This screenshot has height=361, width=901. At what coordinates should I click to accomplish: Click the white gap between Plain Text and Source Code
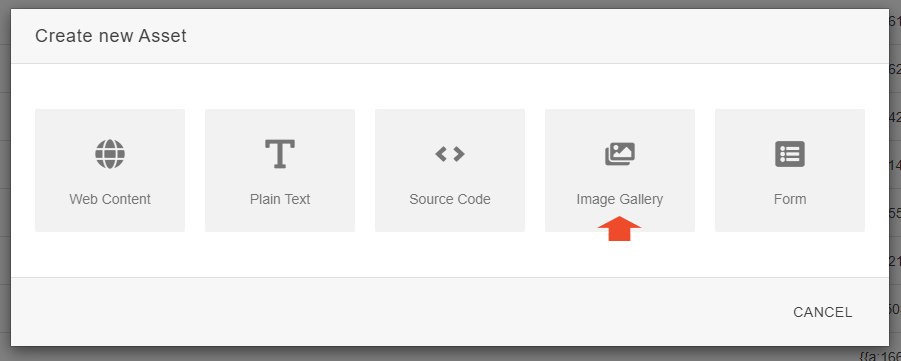pyautogui.click(x=365, y=170)
